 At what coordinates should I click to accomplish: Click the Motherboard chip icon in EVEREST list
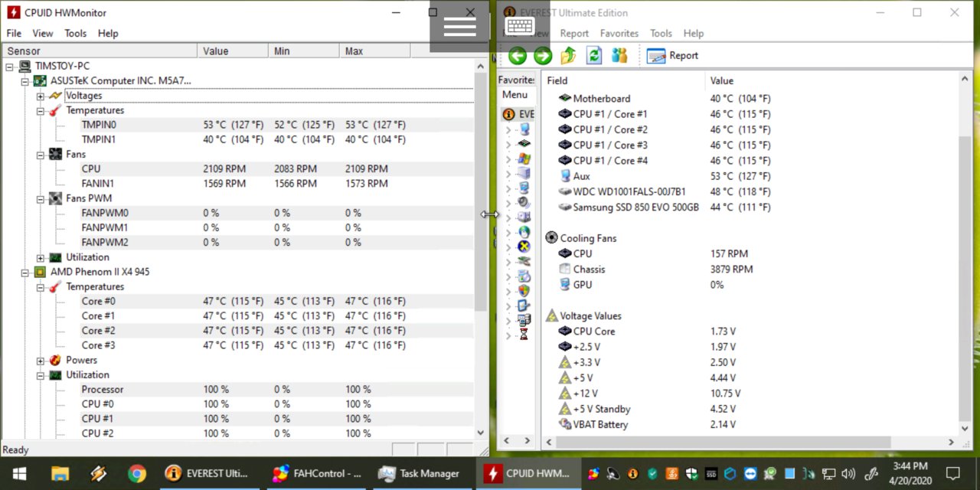[x=565, y=98]
